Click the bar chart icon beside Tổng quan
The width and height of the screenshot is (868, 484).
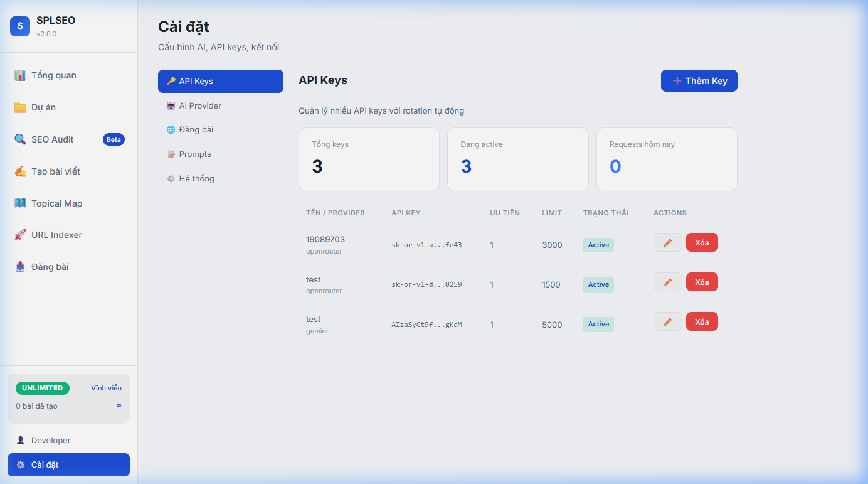(20, 75)
